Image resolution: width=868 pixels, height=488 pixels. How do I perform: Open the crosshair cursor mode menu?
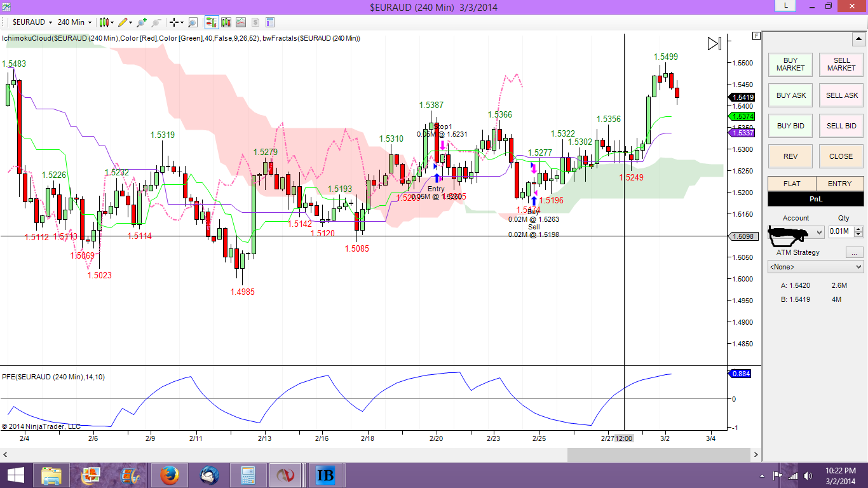[x=177, y=22]
